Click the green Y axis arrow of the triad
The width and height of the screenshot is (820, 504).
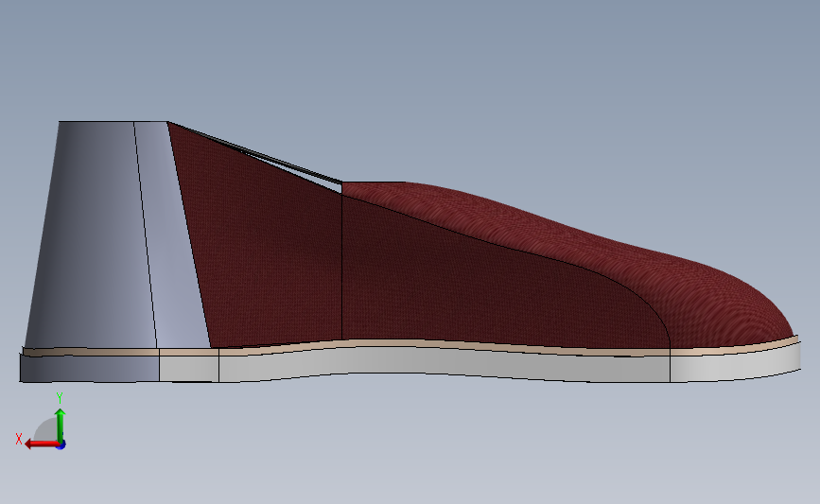pos(61,426)
